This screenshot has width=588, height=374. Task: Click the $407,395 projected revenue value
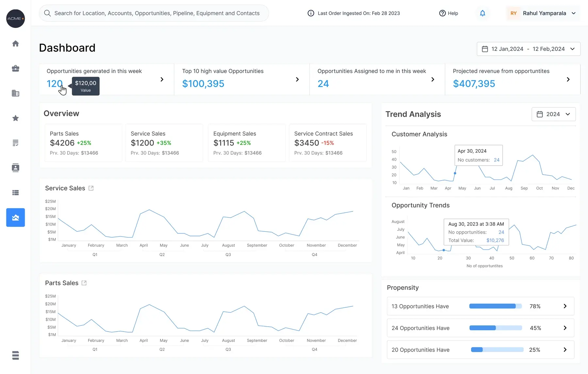474,84
